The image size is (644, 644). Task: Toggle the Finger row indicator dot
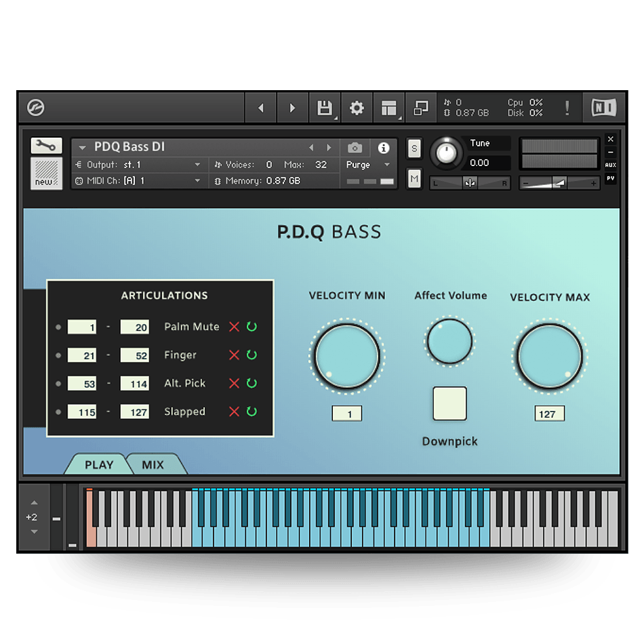tap(58, 356)
